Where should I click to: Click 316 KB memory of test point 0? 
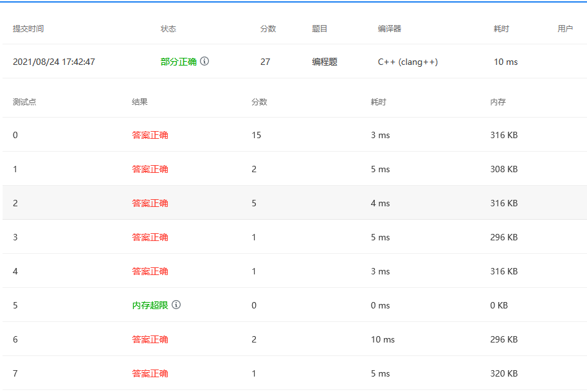[x=504, y=135]
